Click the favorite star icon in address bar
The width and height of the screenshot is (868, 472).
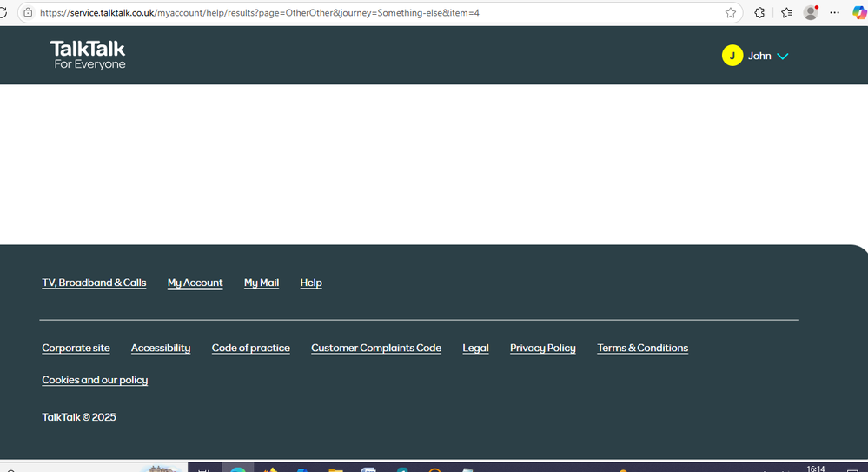[730, 13]
